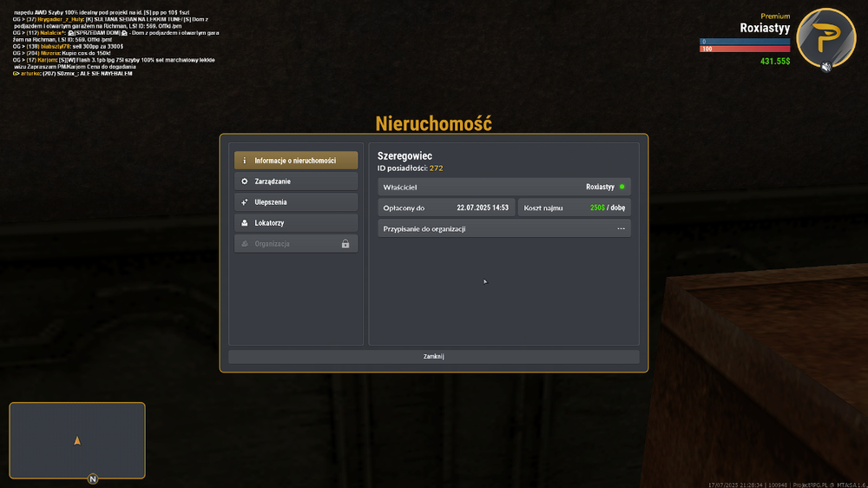Screen dimensions: 868x488
Task: Click the Koszt najmu label
Action: [x=543, y=208]
